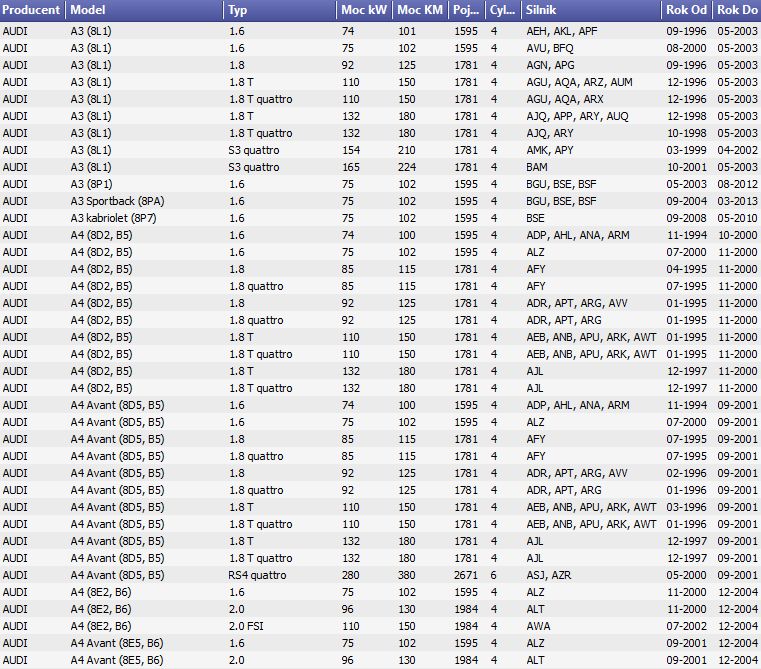Select engine codes 'AJQ, ARY'
761x669 pixels.
(x=550, y=133)
